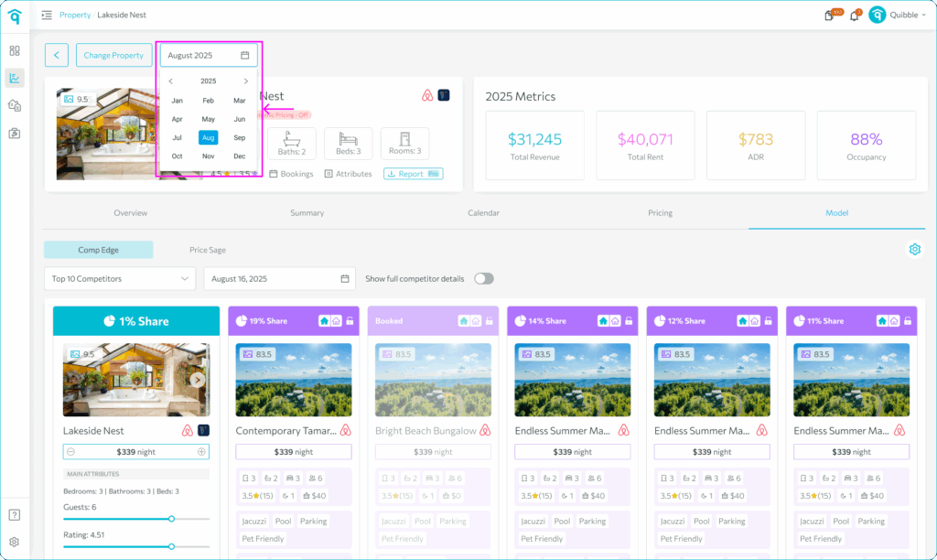The height and width of the screenshot is (560, 937).
Task: Switch to the Overview tab
Action: tap(131, 213)
